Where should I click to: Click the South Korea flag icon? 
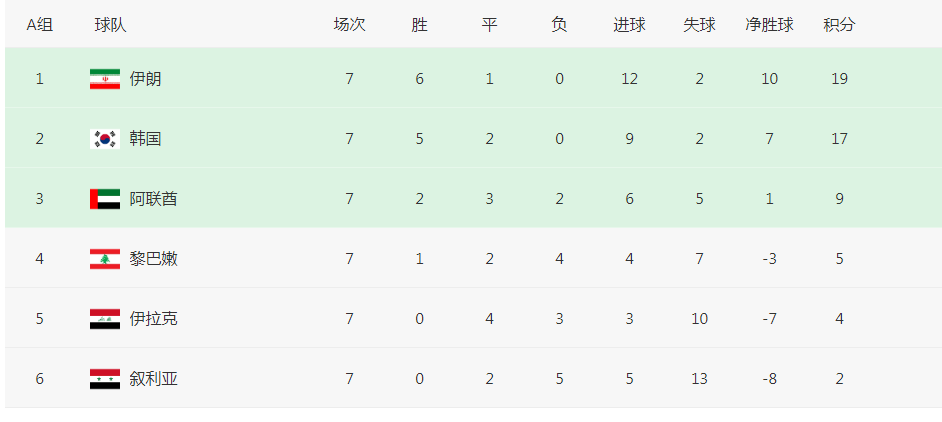(x=104, y=139)
